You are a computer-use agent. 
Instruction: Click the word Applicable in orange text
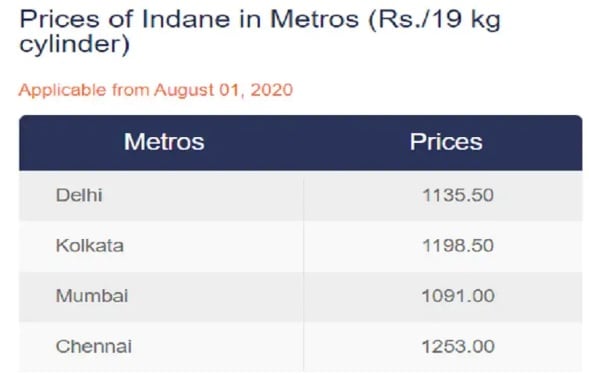[x=62, y=91]
